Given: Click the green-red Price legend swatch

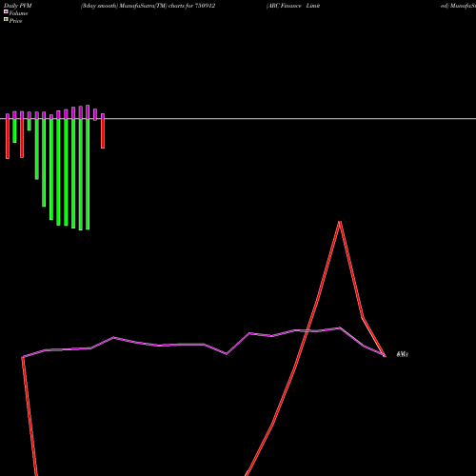Looking at the screenshot, I should 6,19.
